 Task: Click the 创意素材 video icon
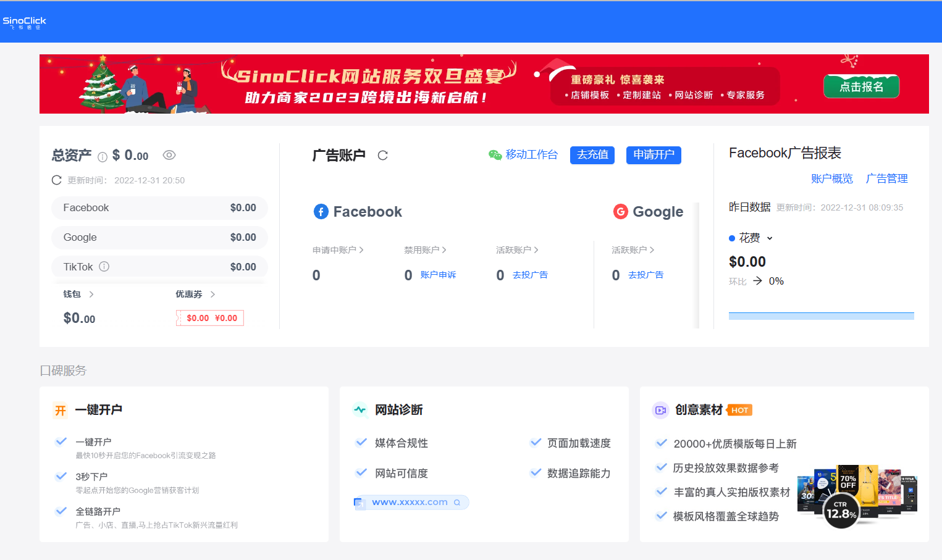660,410
